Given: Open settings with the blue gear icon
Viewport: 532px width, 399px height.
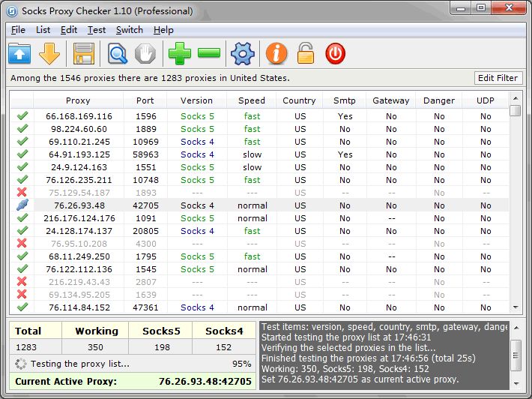Looking at the screenshot, I should click(243, 53).
